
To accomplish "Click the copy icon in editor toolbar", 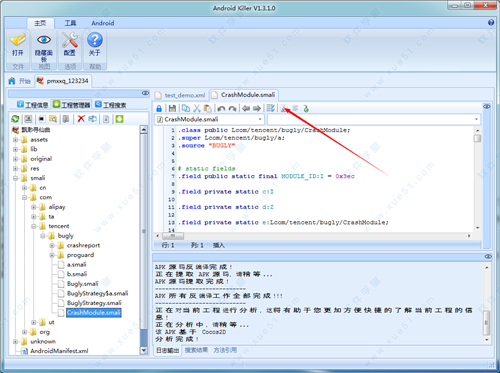I will pyautogui.click(x=186, y=108).
